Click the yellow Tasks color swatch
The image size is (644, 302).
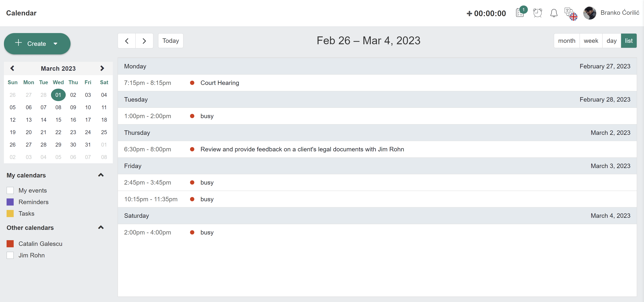[x=10, y=214]
